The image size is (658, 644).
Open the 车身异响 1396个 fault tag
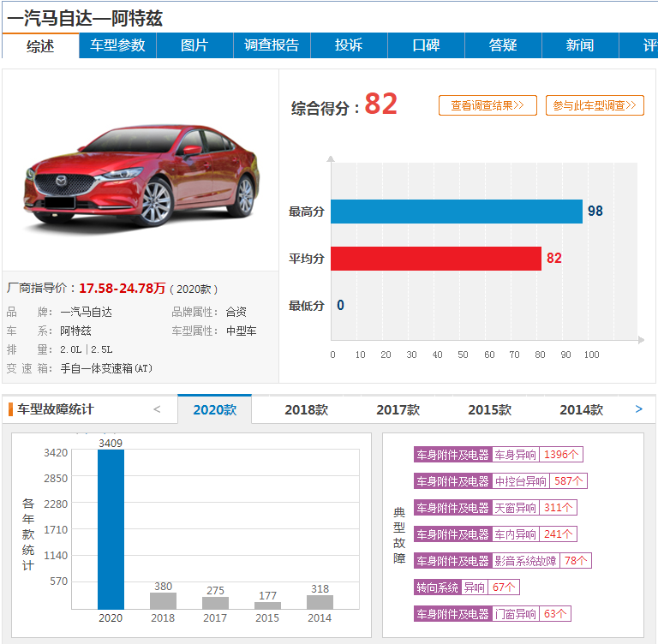498,455
